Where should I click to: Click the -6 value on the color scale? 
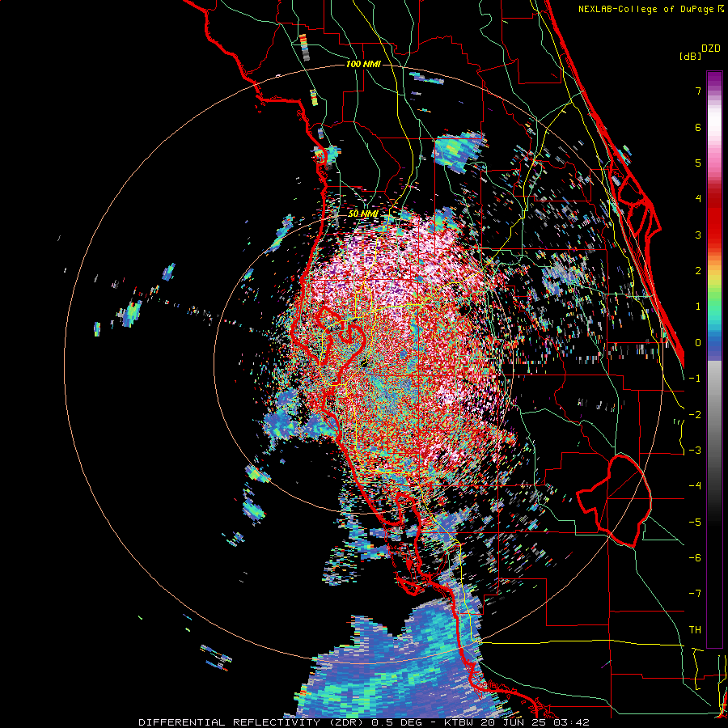coord(695,558)
